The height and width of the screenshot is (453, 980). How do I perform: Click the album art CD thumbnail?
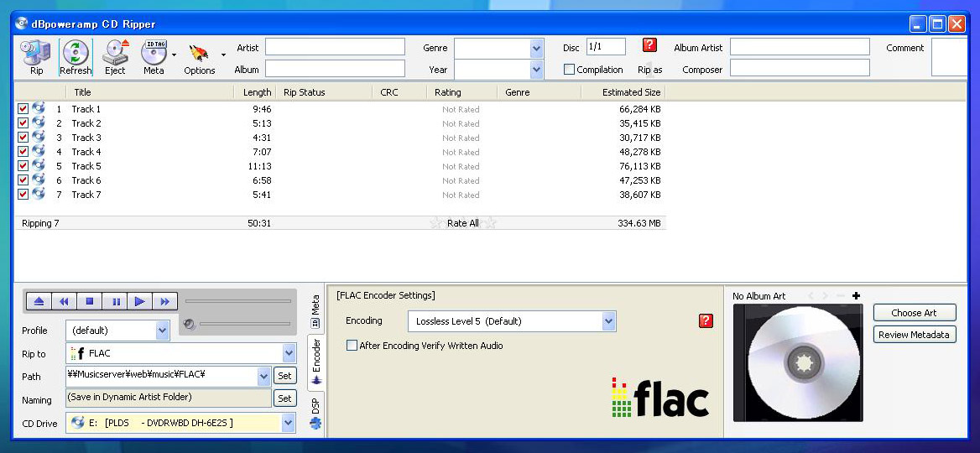click(797, 362)
